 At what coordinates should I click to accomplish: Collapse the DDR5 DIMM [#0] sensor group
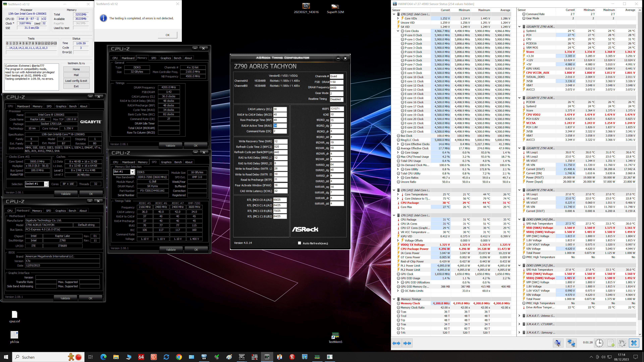520,219
